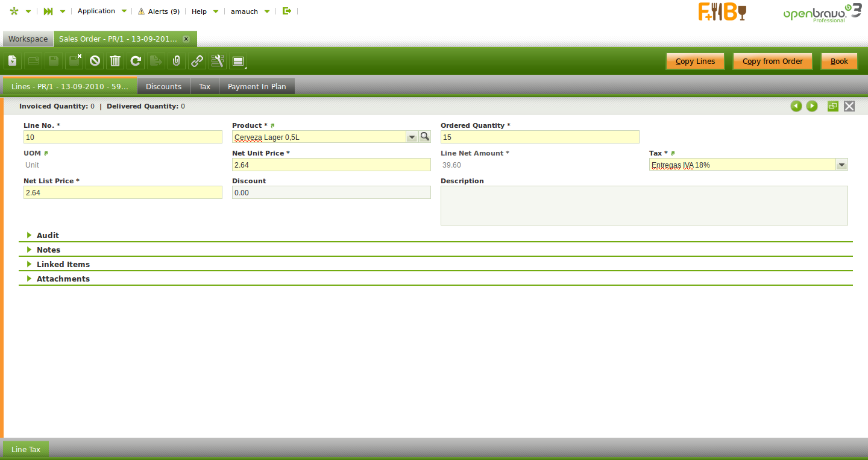This screenshot has width=868, height=460.
Task: Click the chain link icon in toolbar
Action: click(197, 61)
